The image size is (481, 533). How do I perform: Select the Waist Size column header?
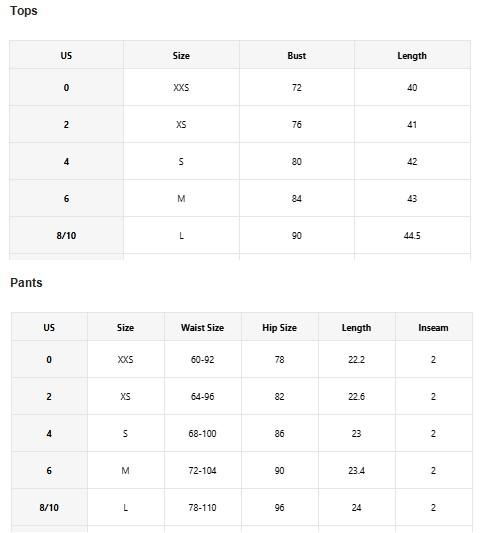[x=203, y=327]
